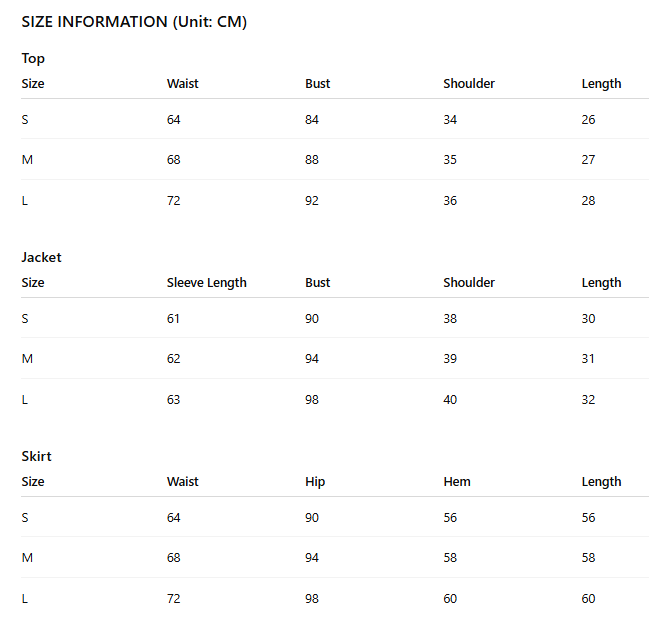Click the Jacket size M shoulder value 39
Screen dimensions: 649x637
tap(450, 358)
